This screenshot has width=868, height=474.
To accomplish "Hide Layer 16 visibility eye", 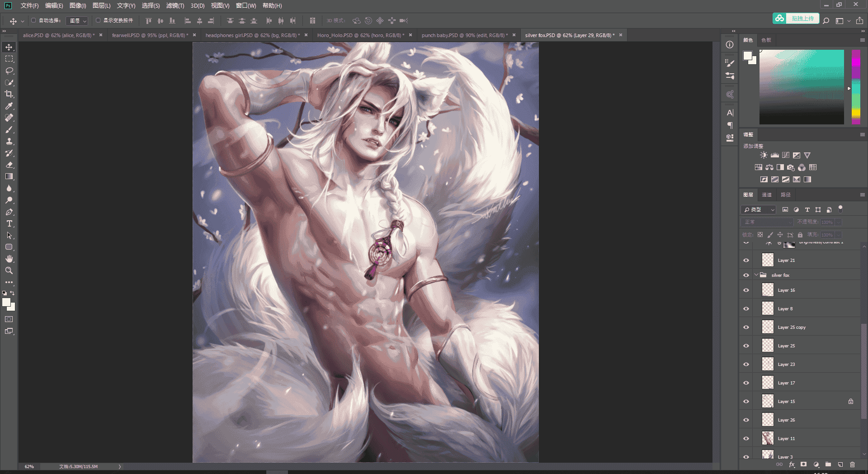I will pyautogui.click(x=746, y=290).
